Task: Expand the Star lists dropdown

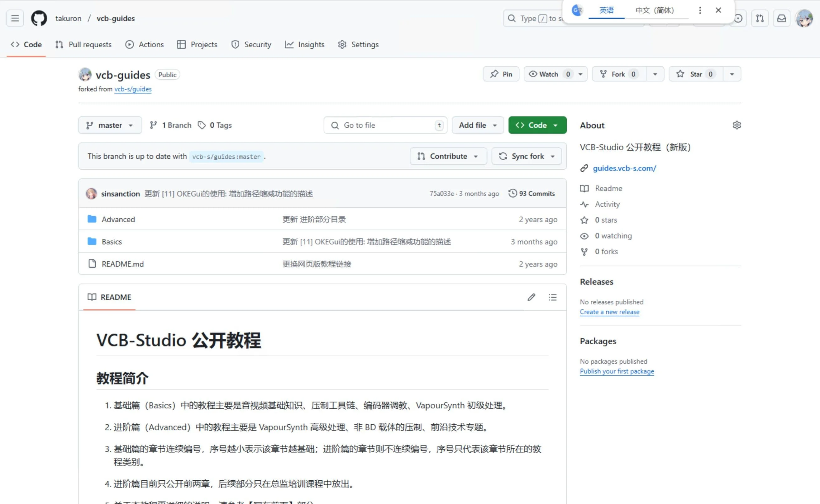Action: click(732, 74)
